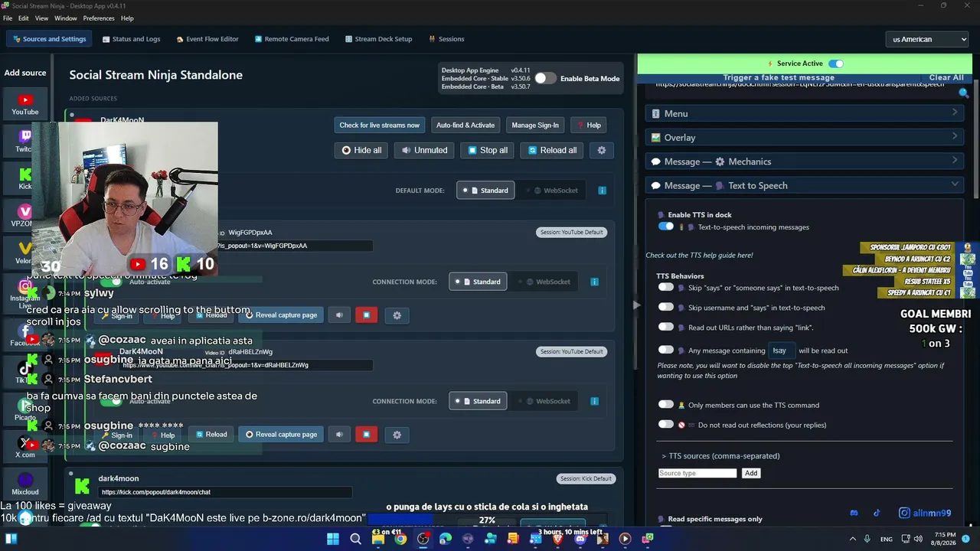Enable Skip "says" or "someone says" toggle

[x=666, y=287]
